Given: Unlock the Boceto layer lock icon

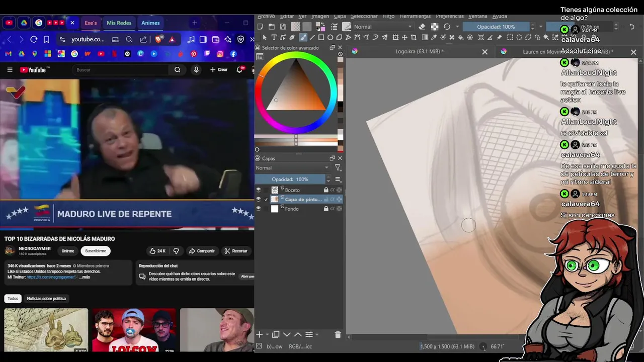Looking at the screenshot, I should click(x=326, y=190).
